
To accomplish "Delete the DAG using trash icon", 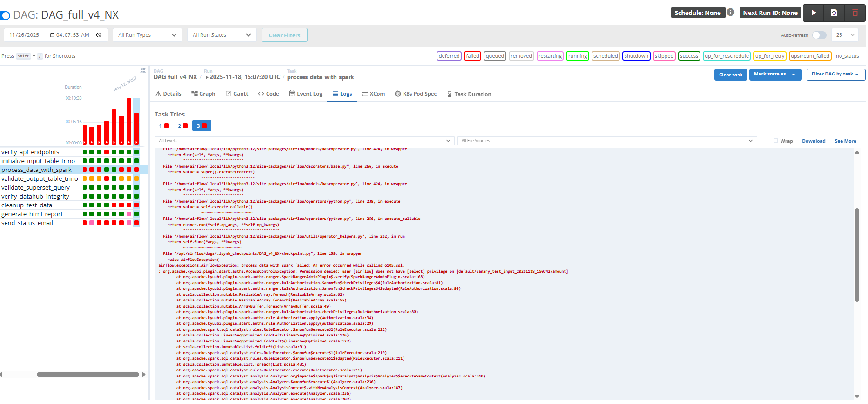I will coord(855,13).
